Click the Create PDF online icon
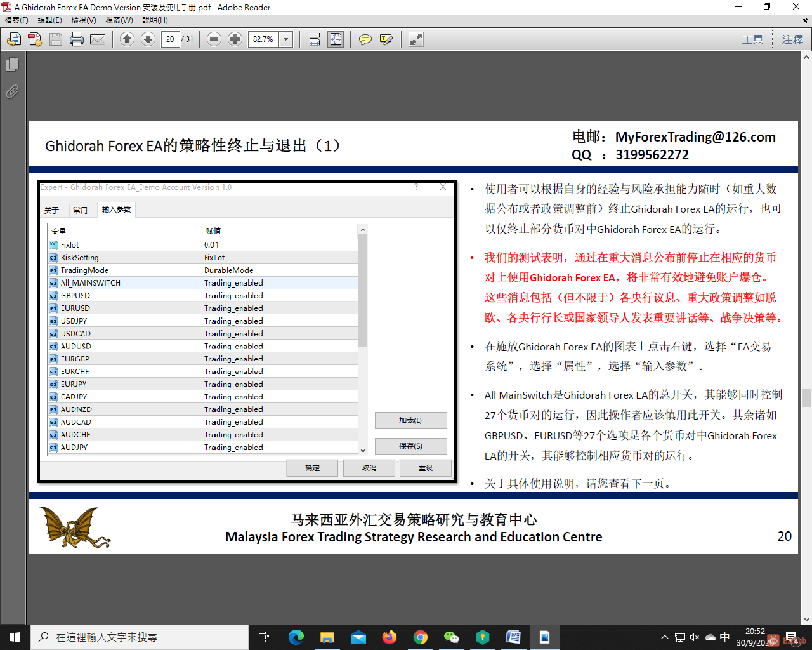Image resolution: width=812 pixels, height=650 pixels. [x=35, y=39]
